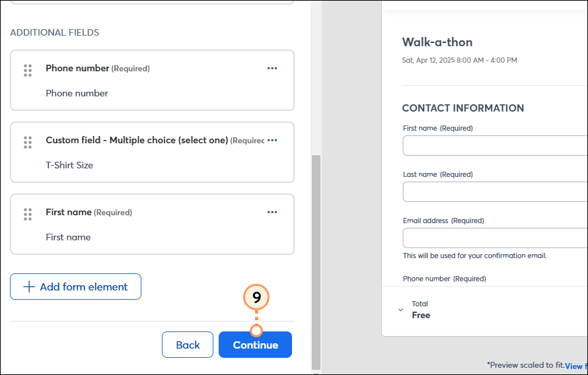The width and height of the screenshot is (588, 375).
Task: Go Back to previous step
Action: point(188,345)
